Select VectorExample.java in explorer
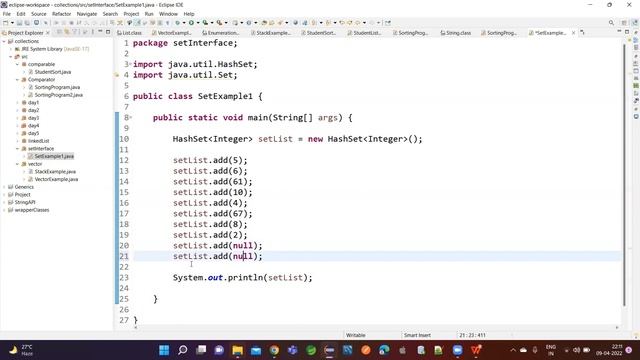This screenshot has width=640, height=360. [56, 179]
